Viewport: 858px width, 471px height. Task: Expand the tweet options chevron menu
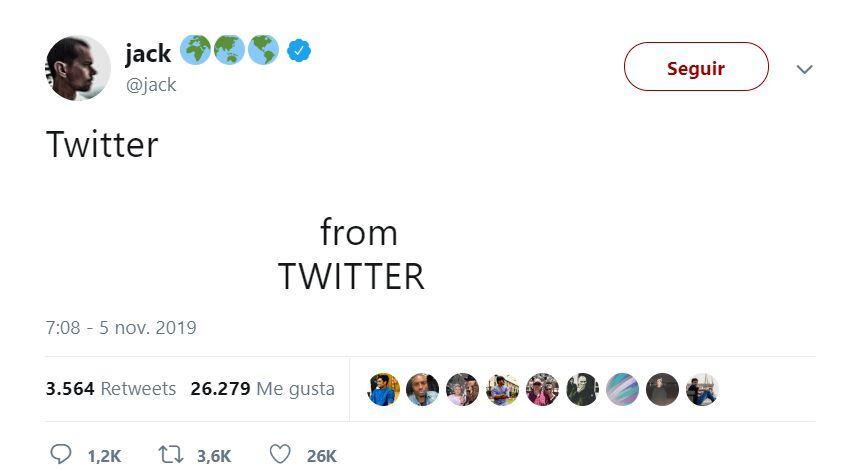point(804,69)
